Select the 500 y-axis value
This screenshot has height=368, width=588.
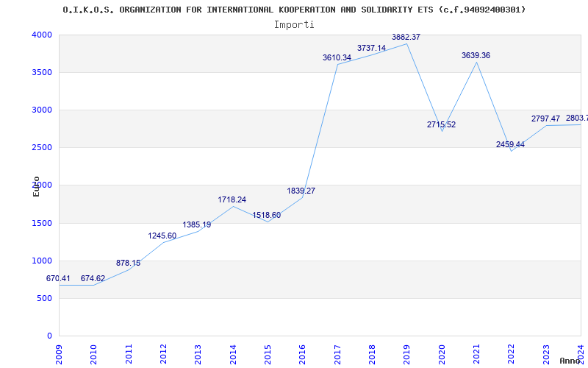point(45,299)
